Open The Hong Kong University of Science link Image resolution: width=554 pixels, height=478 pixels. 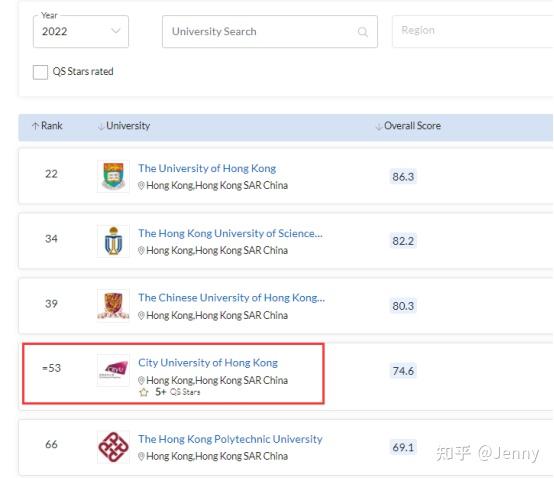coord(230,234)
